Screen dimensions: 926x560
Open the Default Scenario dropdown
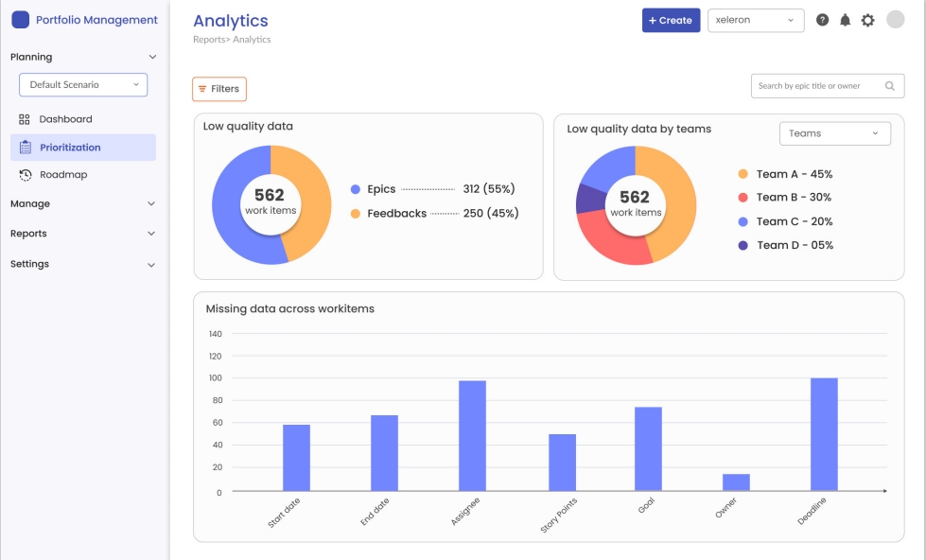pyautogui.click(x=82, y=84)
